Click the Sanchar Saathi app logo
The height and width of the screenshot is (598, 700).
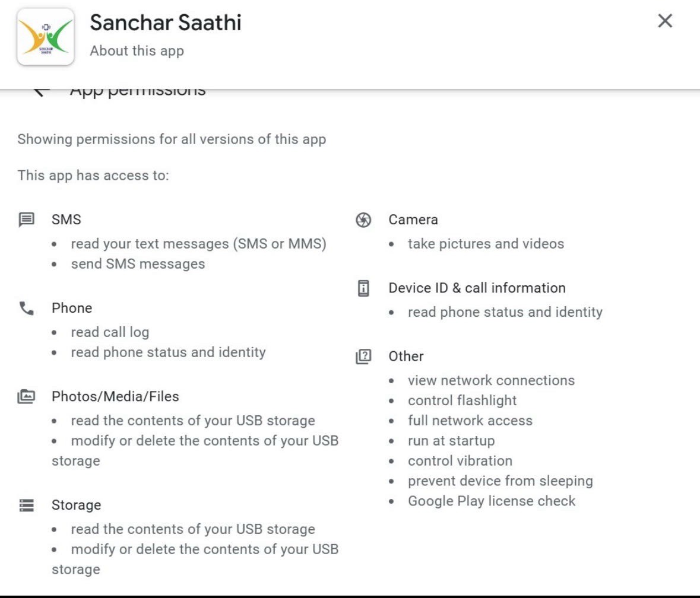(46, 37)
